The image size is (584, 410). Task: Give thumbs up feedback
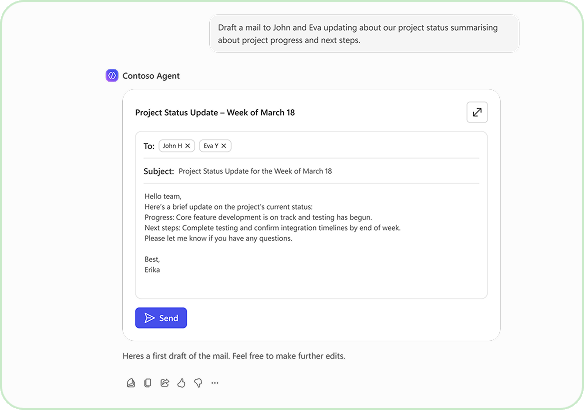(x=181, y=383)
